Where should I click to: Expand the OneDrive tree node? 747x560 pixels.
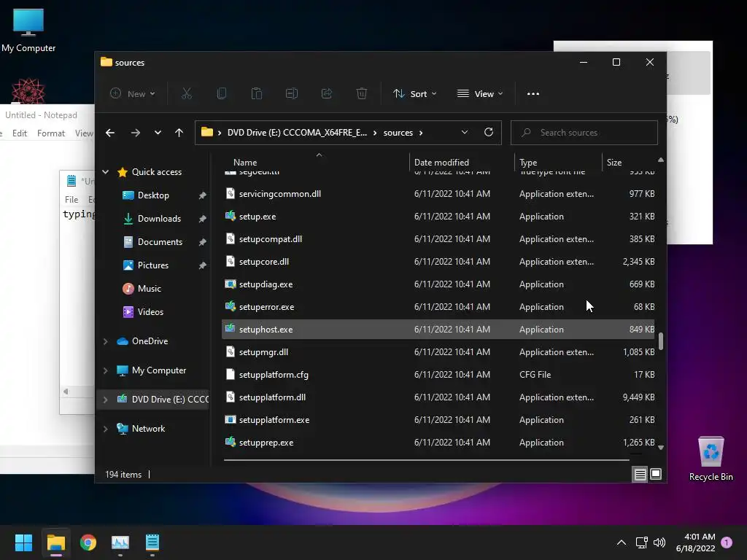point(106,341)
